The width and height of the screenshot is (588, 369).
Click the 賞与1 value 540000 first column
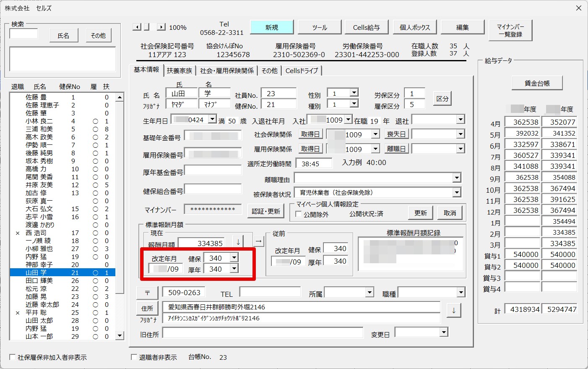[522, 254]
